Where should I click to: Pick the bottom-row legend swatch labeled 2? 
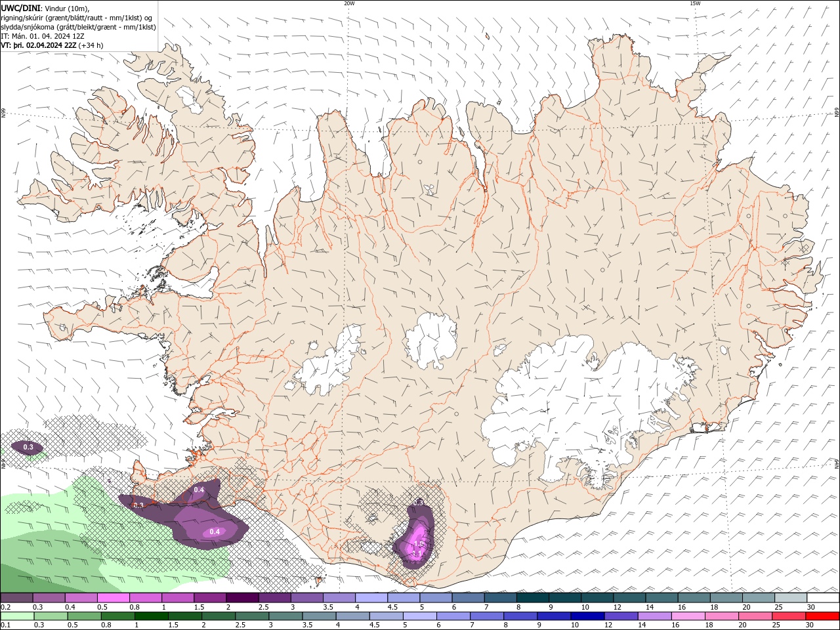click(219, 616)
